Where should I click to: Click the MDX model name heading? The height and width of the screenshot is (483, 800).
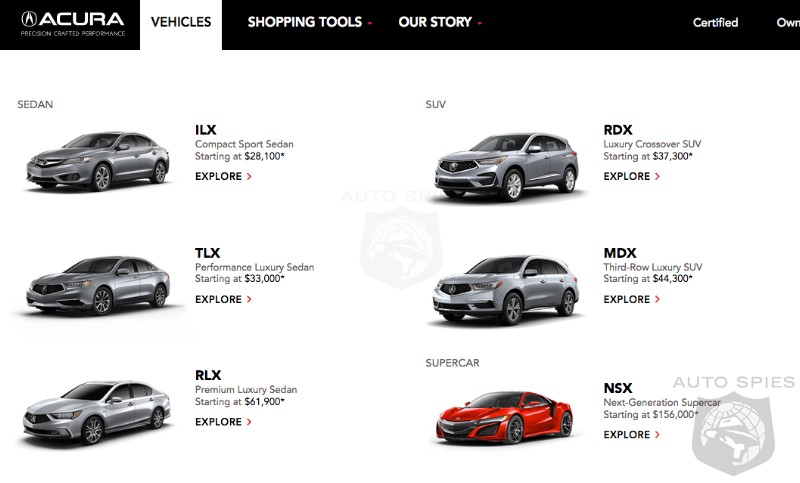620,253
